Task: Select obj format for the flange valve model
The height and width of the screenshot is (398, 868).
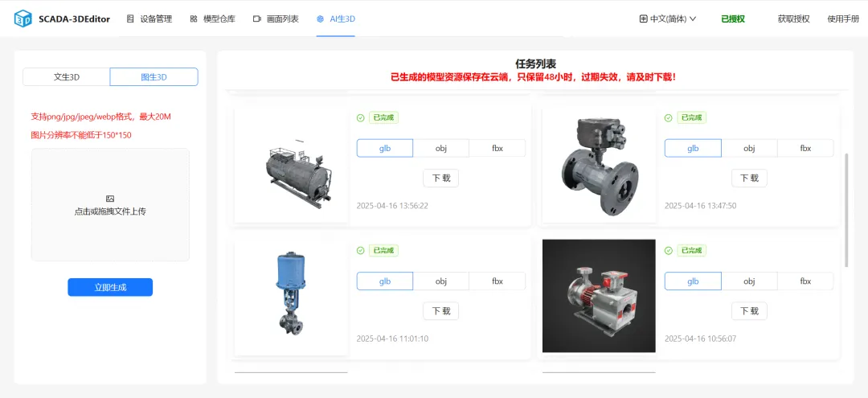Action: (x=749, y=149)
